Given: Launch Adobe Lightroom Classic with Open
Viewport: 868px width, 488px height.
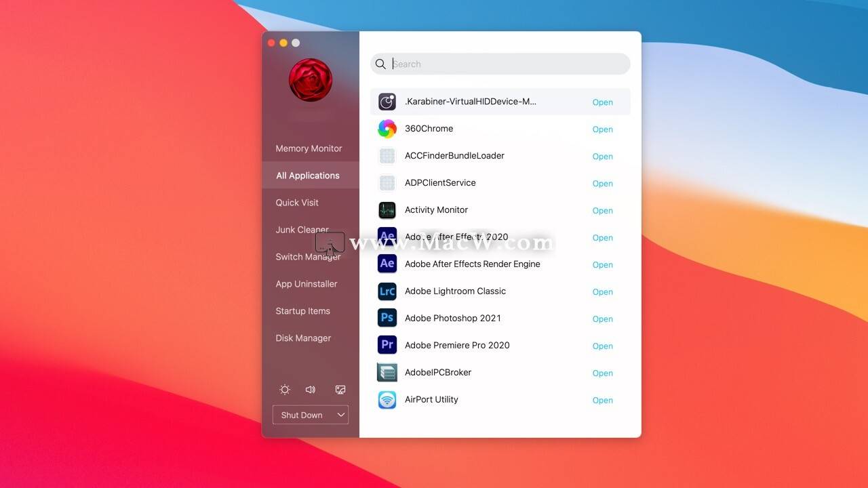Looking at the screenshot, I should 603,292.
